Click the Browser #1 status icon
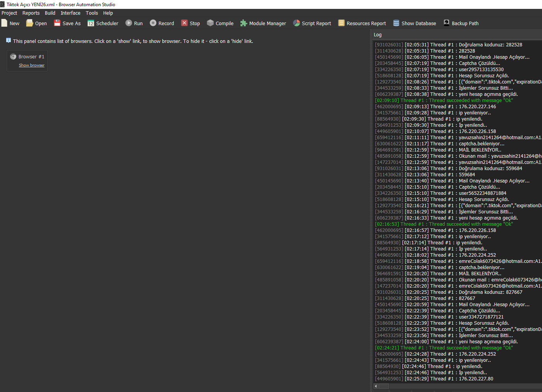Viewport: 542px width, 392px height. click(x=13, y=56)
